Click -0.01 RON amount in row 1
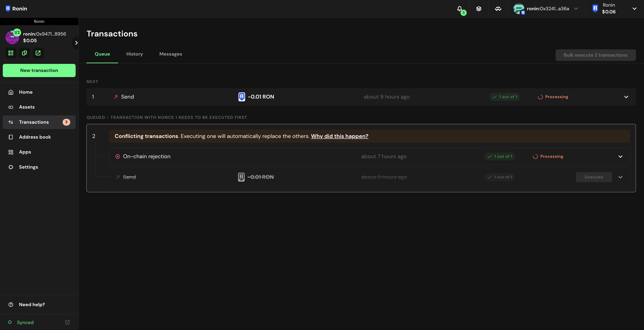This screenshot has height=330, width=644. click(261, 97)
